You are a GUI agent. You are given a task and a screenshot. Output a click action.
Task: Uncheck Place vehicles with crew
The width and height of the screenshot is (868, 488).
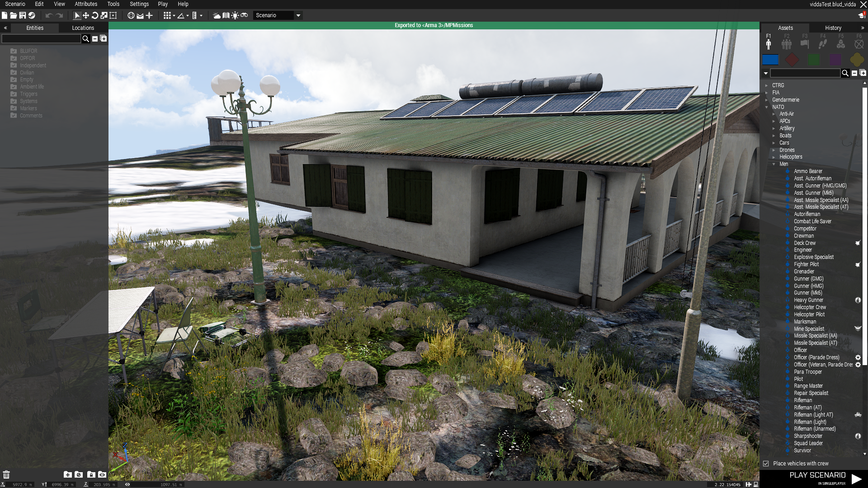(766, 464)
